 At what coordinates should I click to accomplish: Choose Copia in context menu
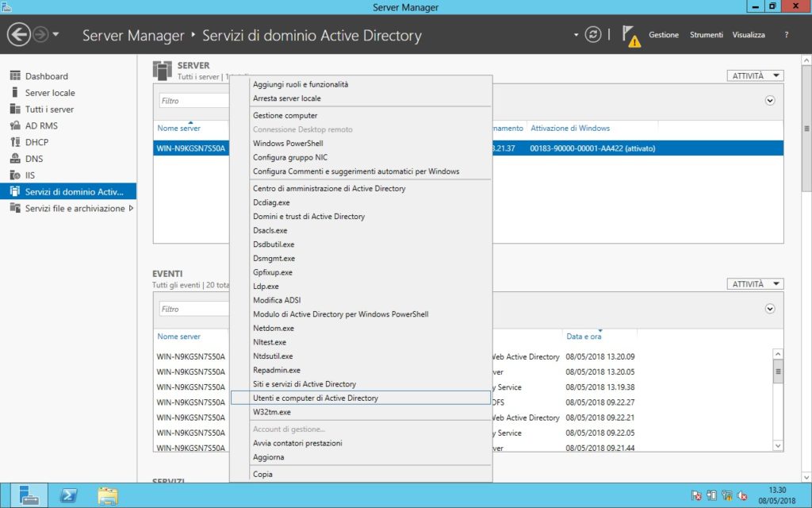pyautogui.click(x=361, y=475)
